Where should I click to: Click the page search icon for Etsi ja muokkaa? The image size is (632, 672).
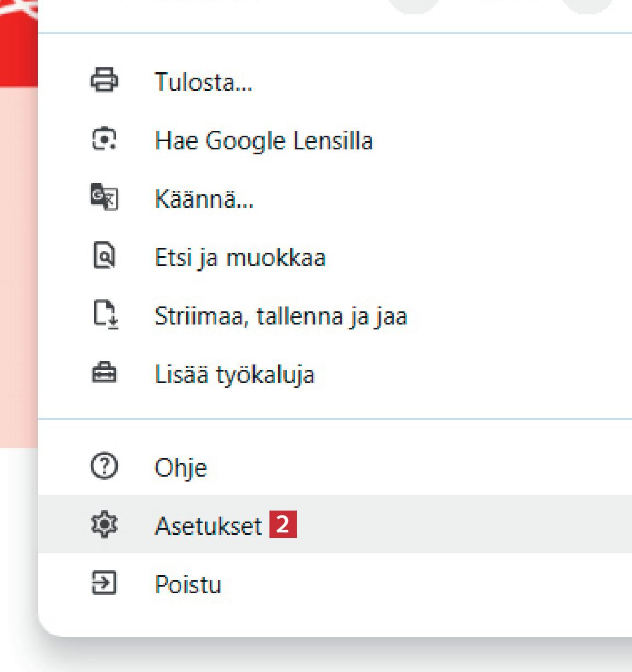coord(104,256)
